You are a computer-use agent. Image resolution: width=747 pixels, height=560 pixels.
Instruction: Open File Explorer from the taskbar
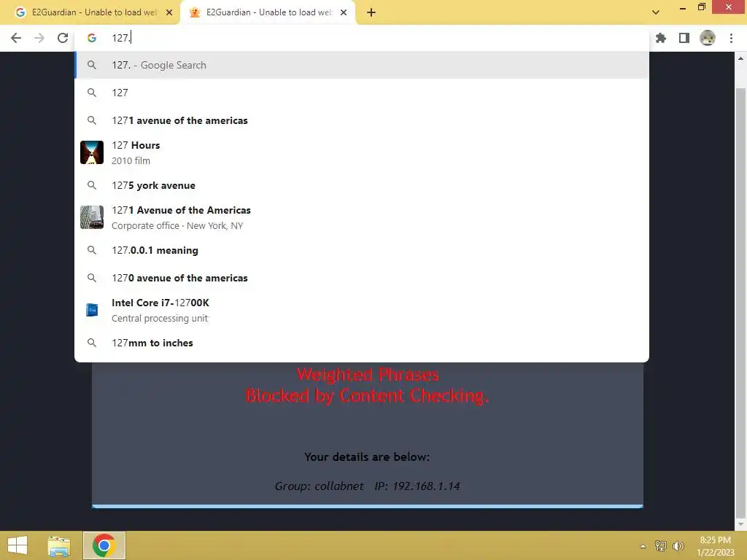pyautogui.click(x=59, y=545)
